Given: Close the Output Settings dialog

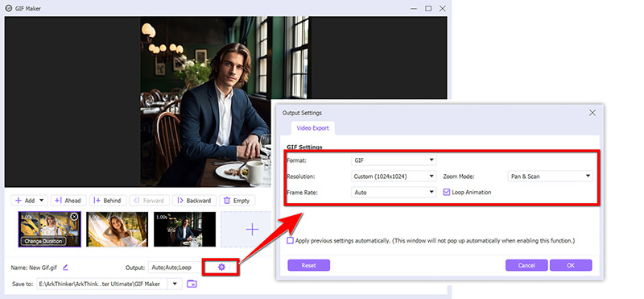Looking at the screenshot, I should coord(592,113).
